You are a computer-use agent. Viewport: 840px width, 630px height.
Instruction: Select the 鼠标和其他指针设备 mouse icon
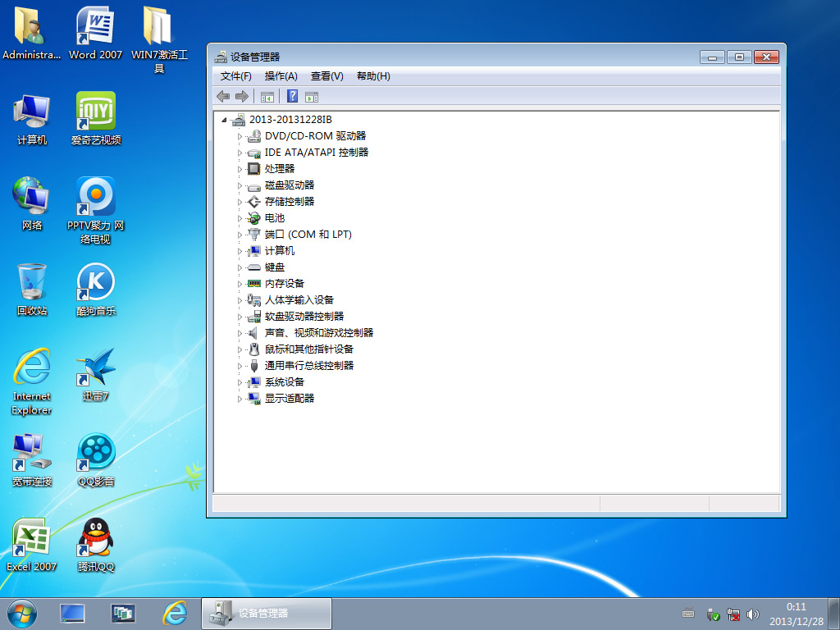tap(254, 349)
